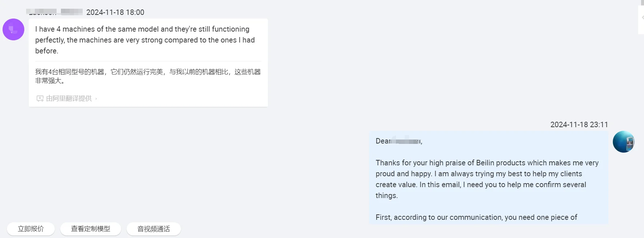Open the blue globe avatar profile
This screenshot has width=644, height=238.
(623, 142)
